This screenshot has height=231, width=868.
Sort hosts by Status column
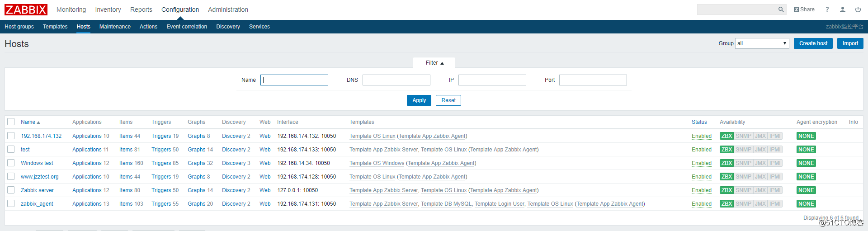pyautogui.click(x=699, y=122)
